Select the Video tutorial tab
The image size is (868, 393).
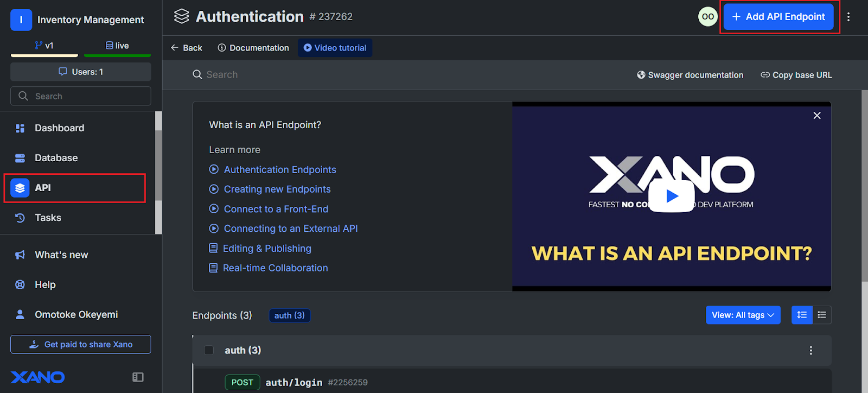click(x=335, y=48)
